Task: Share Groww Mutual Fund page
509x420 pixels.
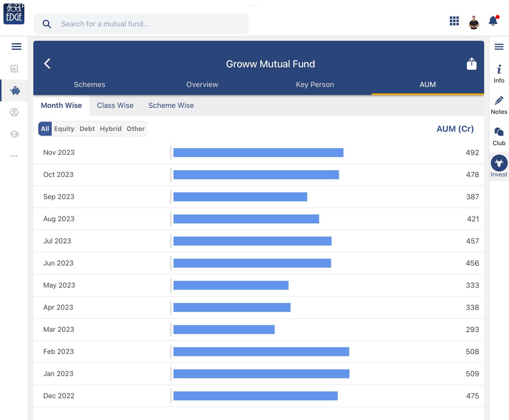Action: 472,64
